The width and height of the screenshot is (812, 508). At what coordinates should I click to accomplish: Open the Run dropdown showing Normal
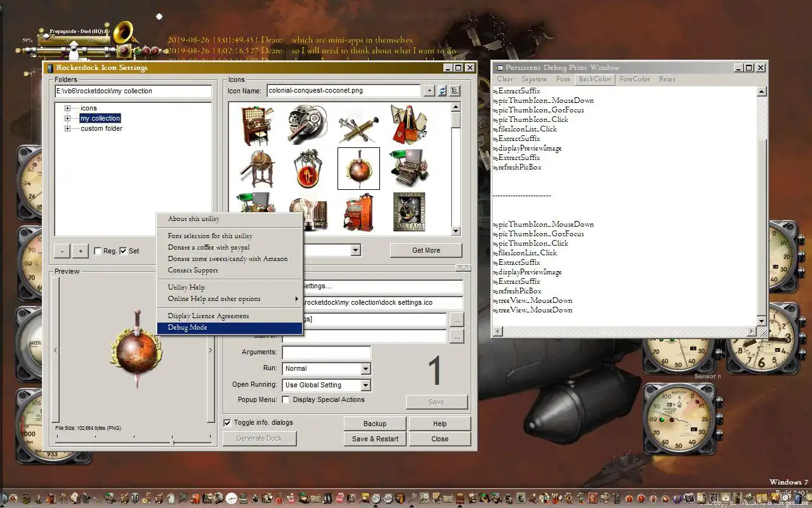coord(365,369)
